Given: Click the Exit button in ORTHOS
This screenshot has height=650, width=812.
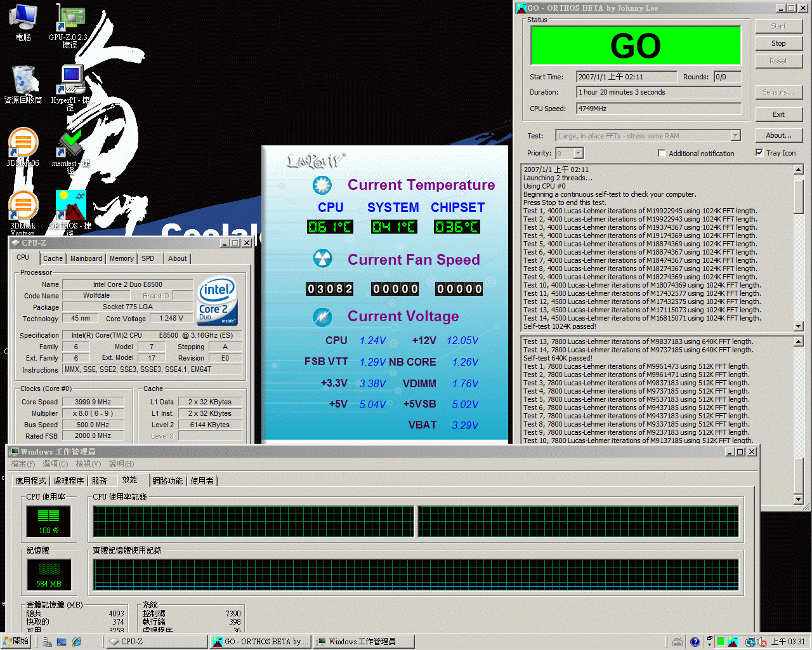Looking at the screenshot, I should [x=778, y=114].
